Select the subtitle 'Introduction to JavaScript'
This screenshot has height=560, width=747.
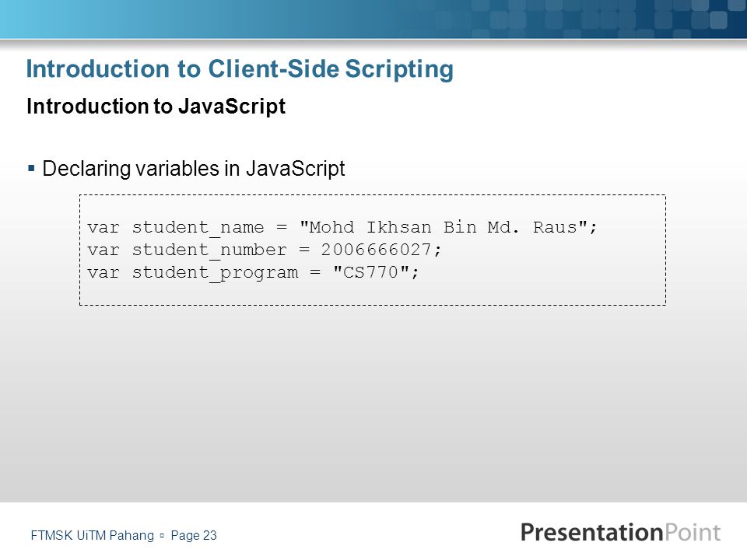156,107
